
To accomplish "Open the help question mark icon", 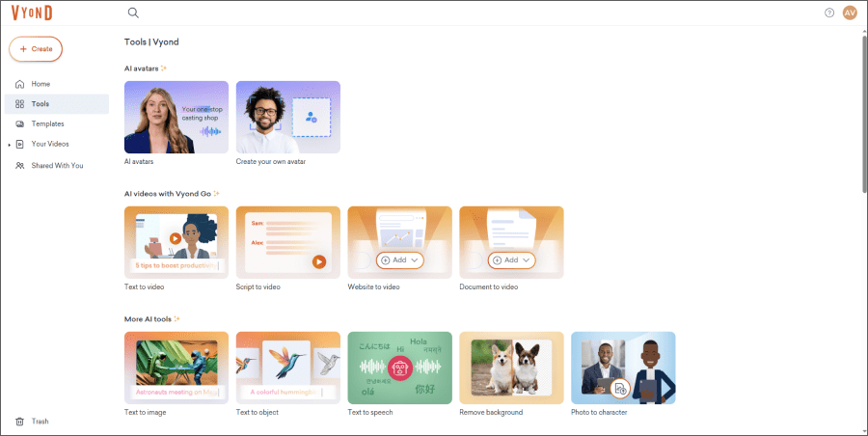I will [x=829, y=13].
